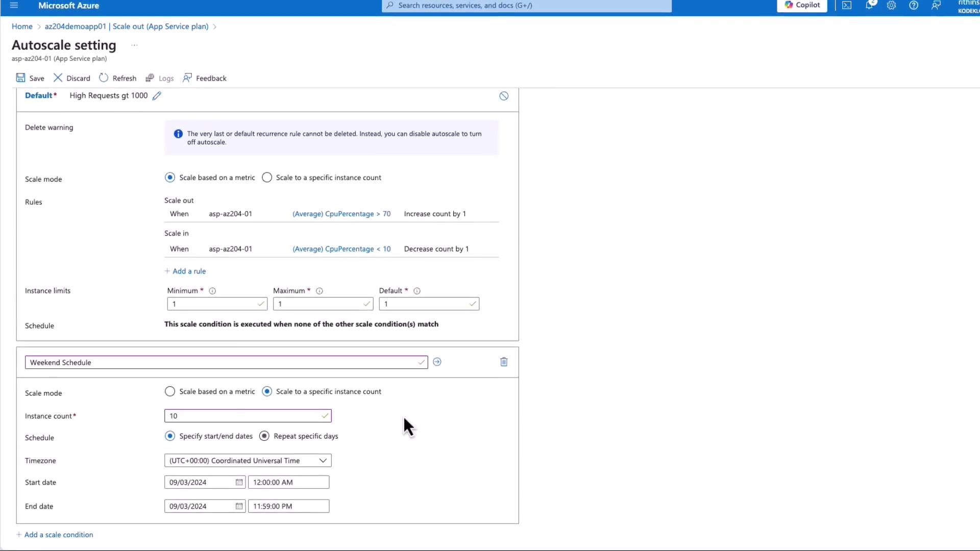The image size is (980, 551).
Task: Delete the Weekend Schedule condition with the trash icon
Action: tap(504, 362)
